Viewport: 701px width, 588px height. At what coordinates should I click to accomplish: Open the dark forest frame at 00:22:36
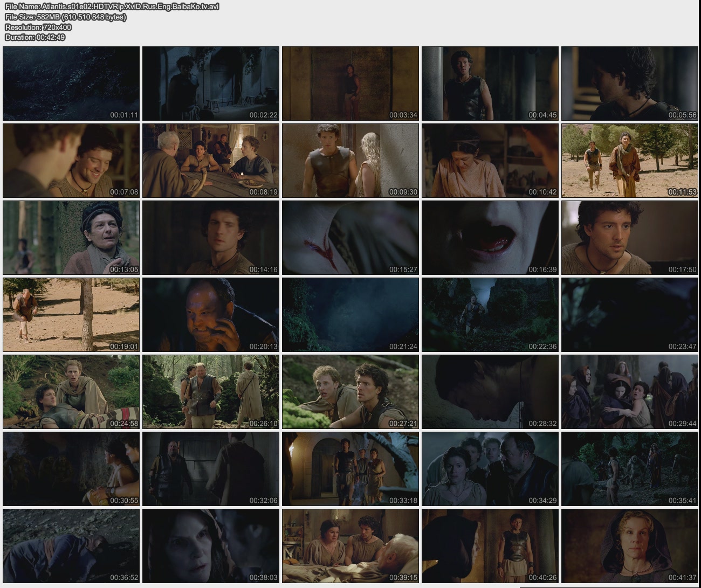point(490,315)
